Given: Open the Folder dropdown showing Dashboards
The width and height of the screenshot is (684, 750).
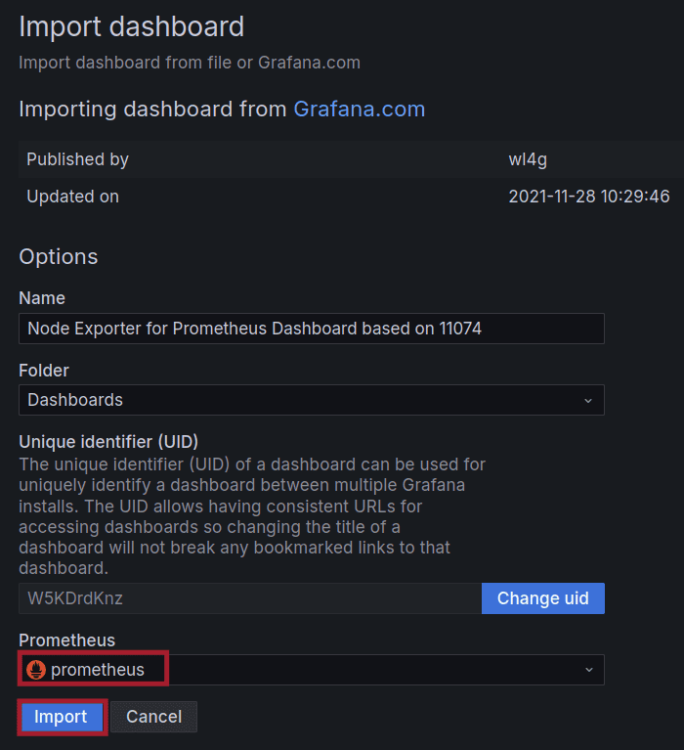Looking at the screenshot, I should point(311,400).
